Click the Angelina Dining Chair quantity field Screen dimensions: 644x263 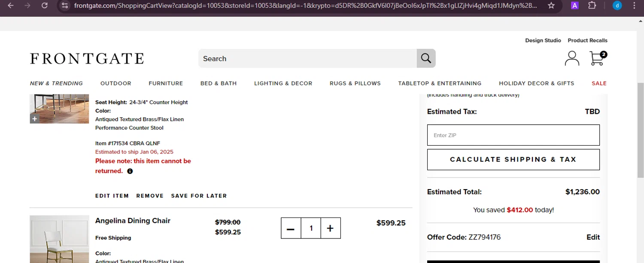click(x=311, y=228)
